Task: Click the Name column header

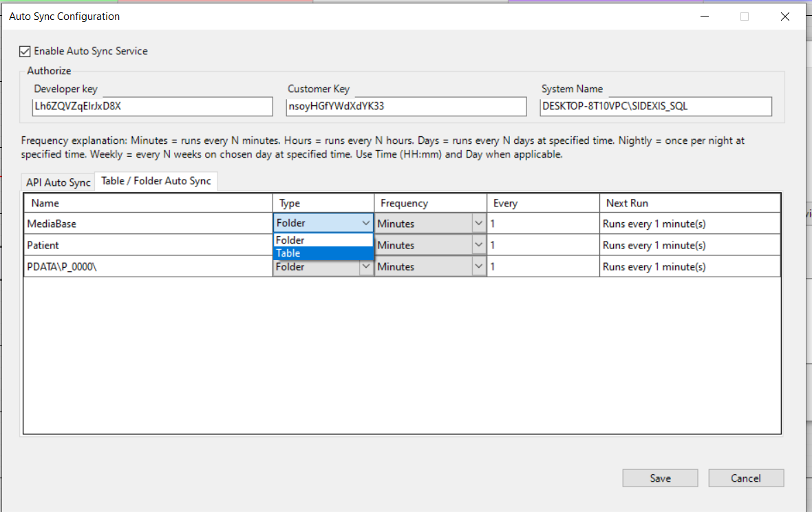Action: [148, 203]
